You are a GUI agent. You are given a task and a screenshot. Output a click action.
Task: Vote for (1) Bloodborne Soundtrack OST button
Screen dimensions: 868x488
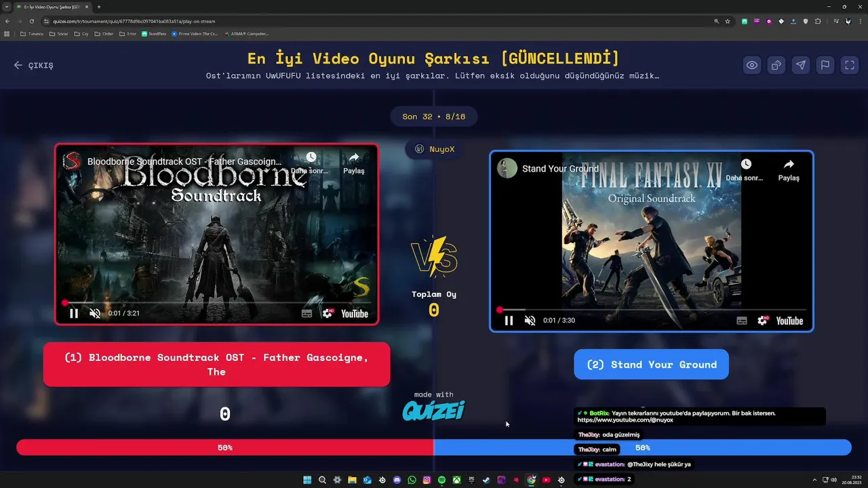coord(216,365)
